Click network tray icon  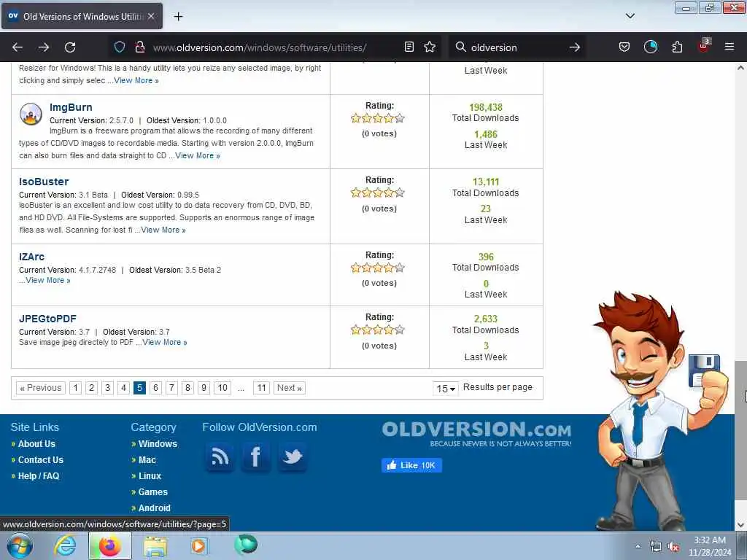(x=656, y=547)
